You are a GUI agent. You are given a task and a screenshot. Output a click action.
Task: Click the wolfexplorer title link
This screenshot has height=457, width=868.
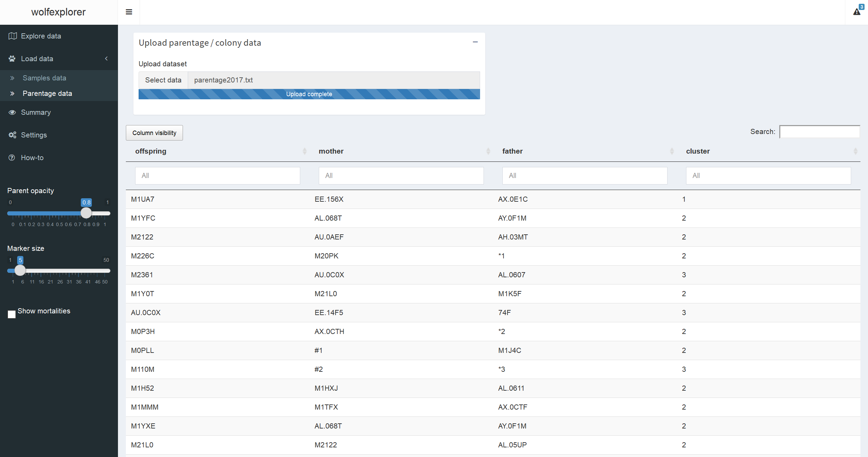58,12
